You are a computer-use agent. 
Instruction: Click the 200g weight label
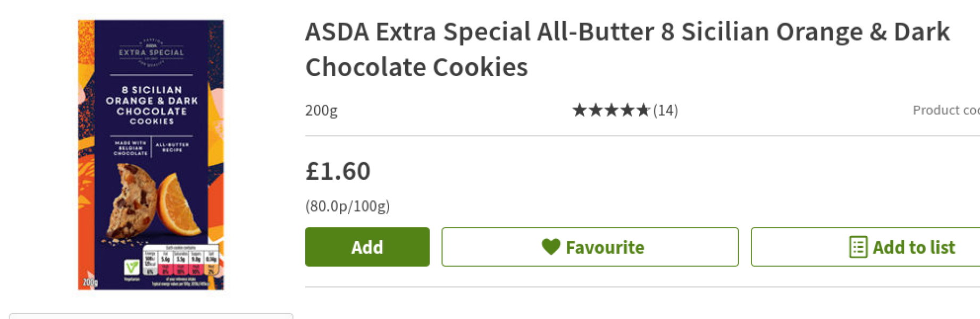(x=321, y=110)
